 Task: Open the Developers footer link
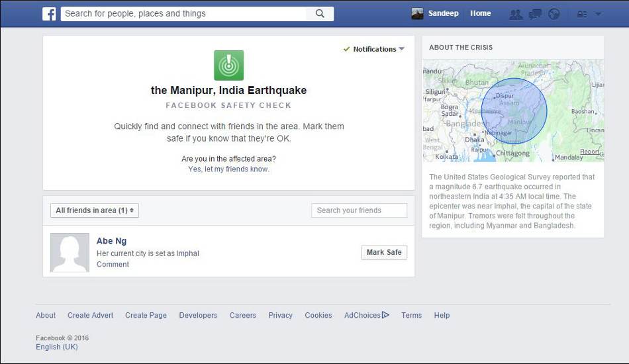[x=198, y=316]
